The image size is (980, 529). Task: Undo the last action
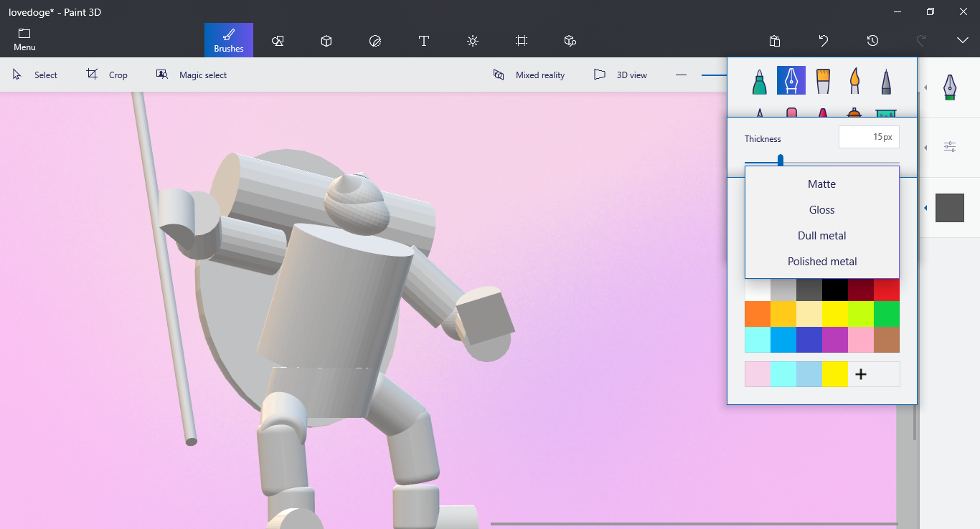click(x=824, y=41)
